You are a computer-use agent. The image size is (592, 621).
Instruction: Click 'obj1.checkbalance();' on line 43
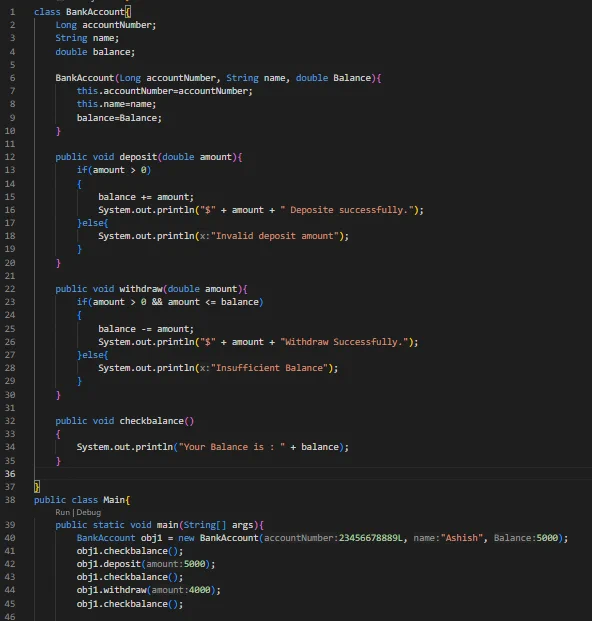[x=130, y=577]
